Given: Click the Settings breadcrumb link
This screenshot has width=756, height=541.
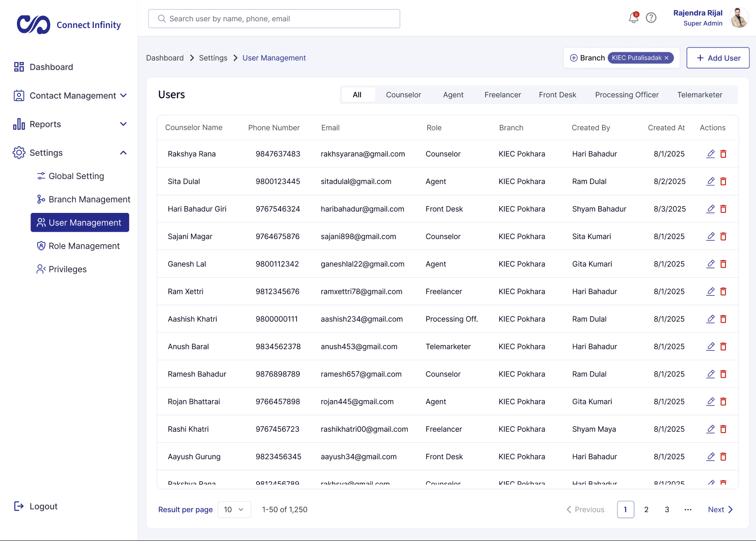Looking at the screenshot, I should [x=213, y=58].
